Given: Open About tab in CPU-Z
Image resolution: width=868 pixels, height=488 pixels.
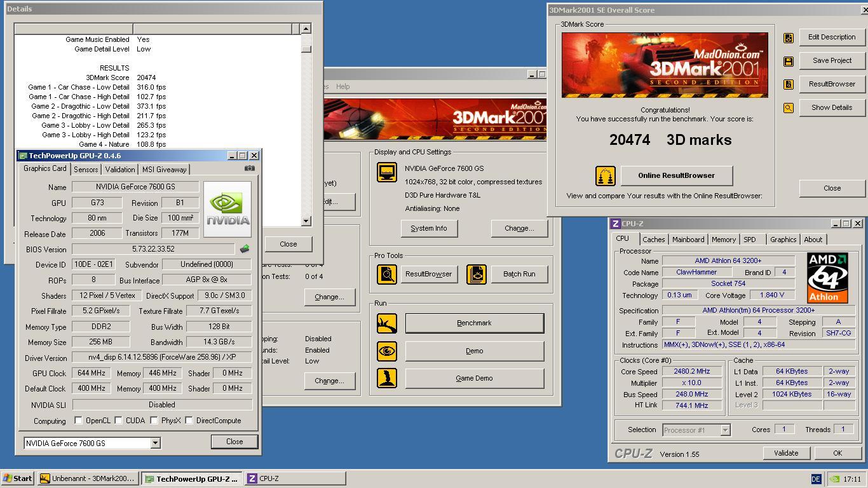Looking at the screenshot, I should point(813,240).
